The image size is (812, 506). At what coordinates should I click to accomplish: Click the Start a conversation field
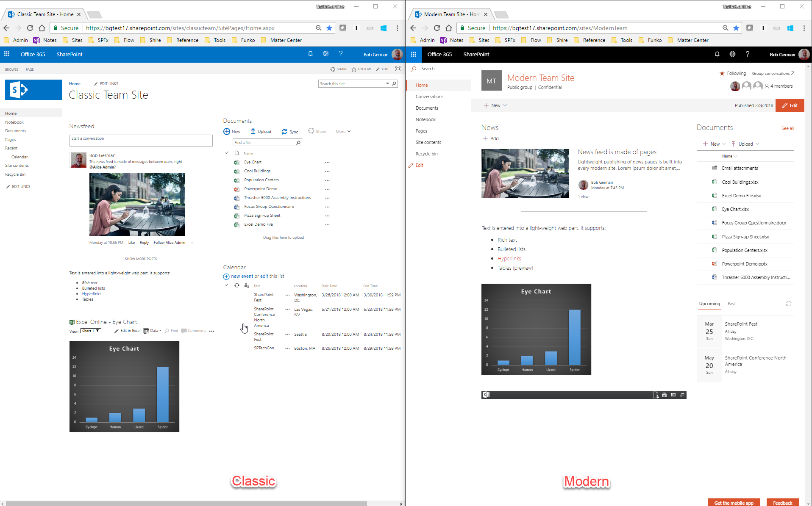141,140
